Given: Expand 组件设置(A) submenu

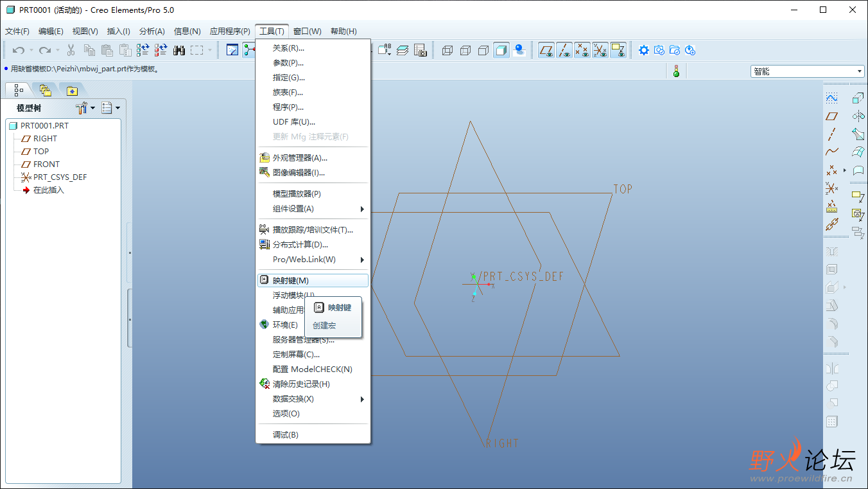Looking at the screenshot, I should pos(313,208).
